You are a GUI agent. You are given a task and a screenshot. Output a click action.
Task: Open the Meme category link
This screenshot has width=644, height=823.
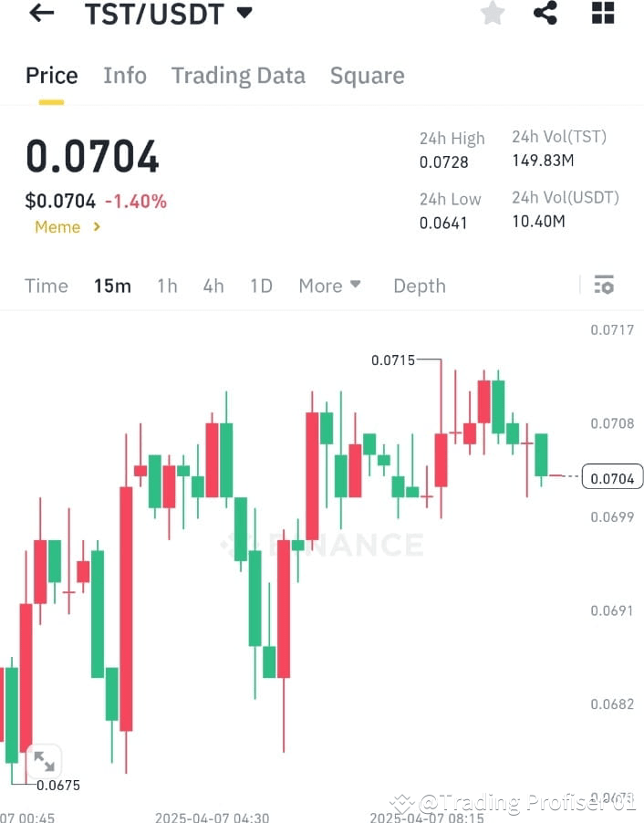pos(59,227)
